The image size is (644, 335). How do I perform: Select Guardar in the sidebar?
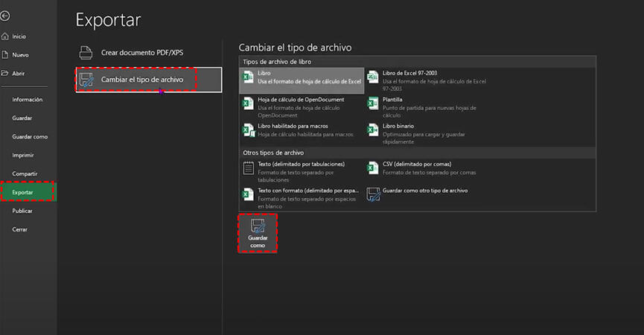click(x=22, y=118)
